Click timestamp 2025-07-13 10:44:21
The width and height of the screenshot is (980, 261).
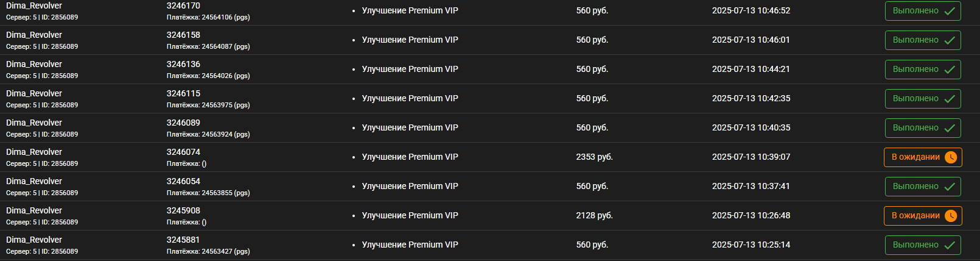tap(751, 69)
